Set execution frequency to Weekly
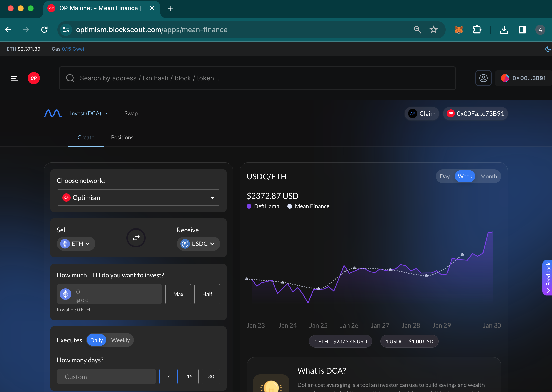This screenshot has height=392, width=552. pyautogui.click(x=120, y=340)
